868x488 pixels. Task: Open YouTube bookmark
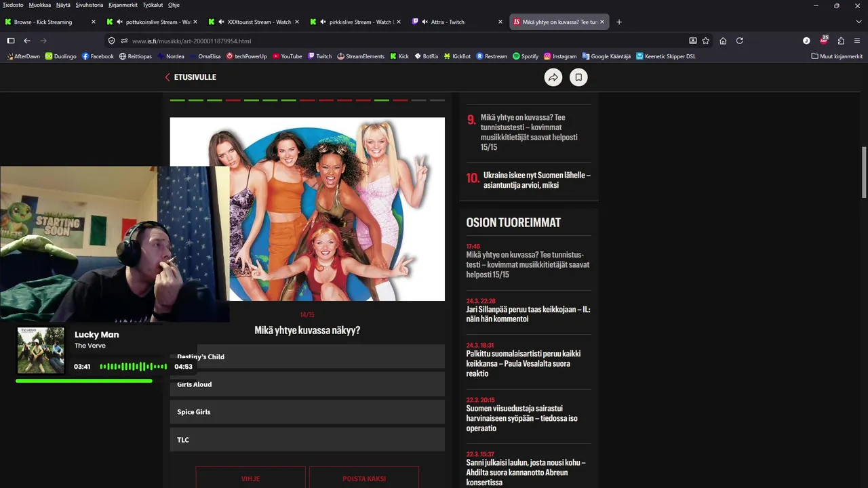tap(288, 56)
